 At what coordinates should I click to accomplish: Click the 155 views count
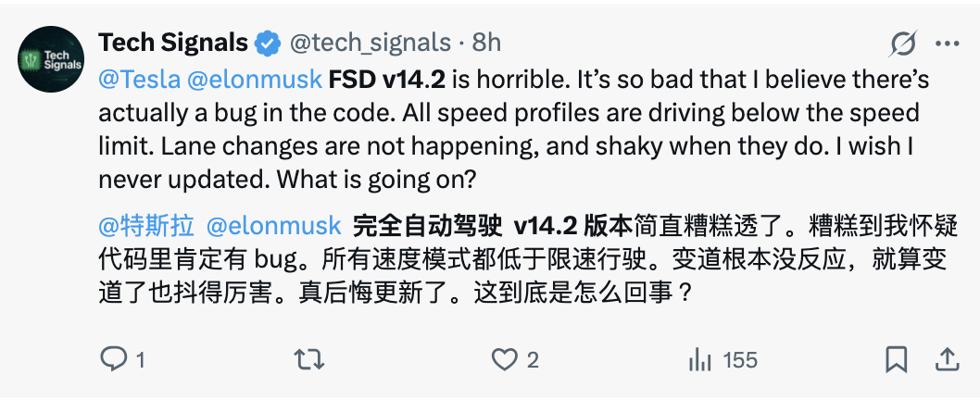740,359
